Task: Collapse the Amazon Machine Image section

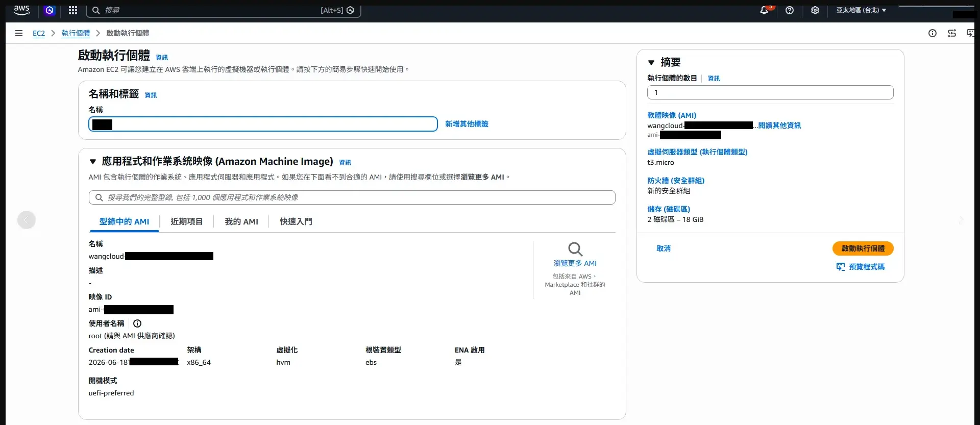Action: (x=93, y=162)
